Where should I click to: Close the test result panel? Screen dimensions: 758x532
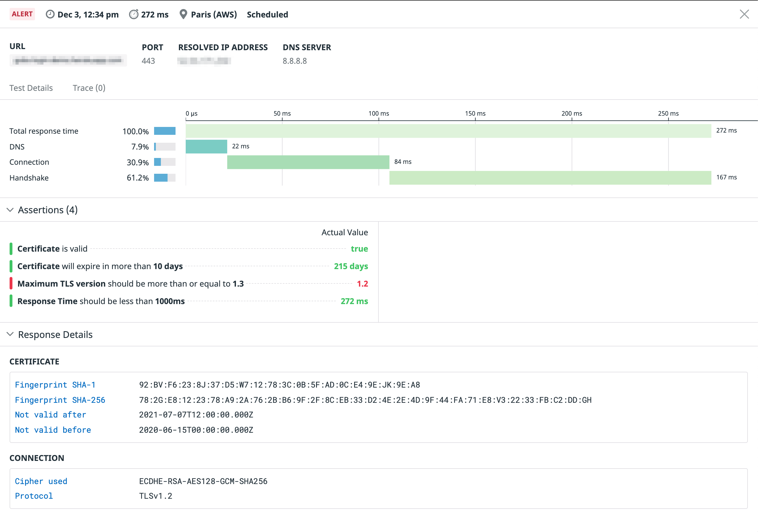coord(744,14)
